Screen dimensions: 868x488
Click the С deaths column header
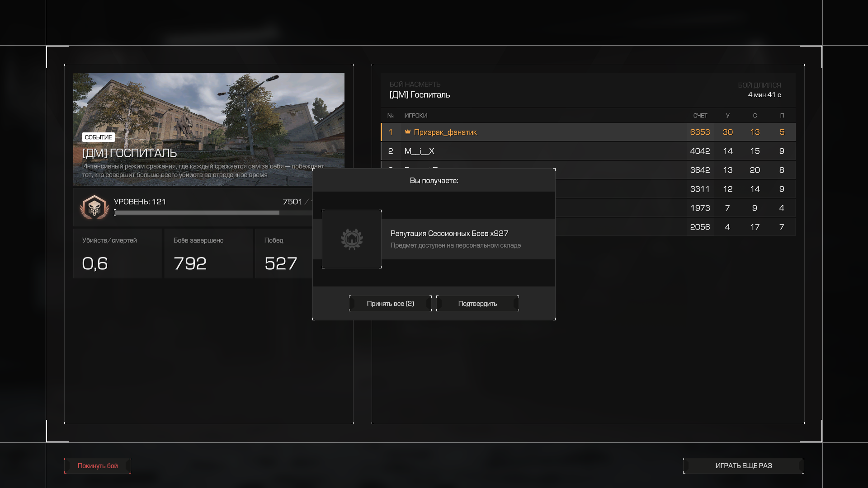click(x=755, y=116)
